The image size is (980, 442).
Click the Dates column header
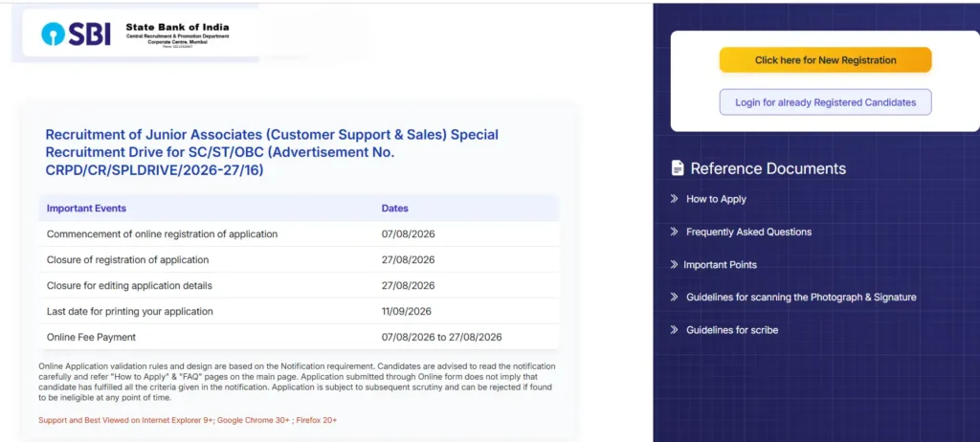(x=395, y=209)
